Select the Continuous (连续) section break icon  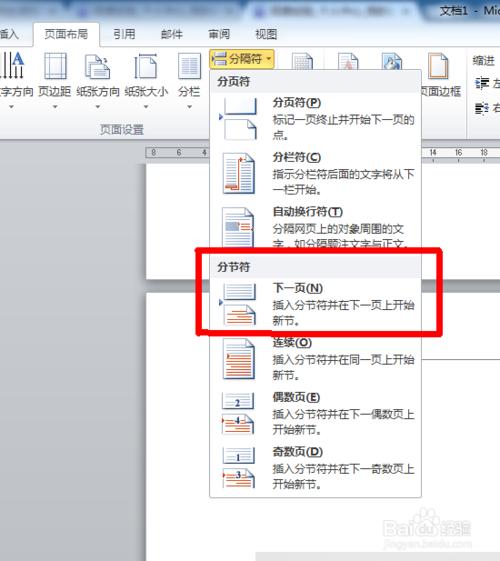[239, 359]
